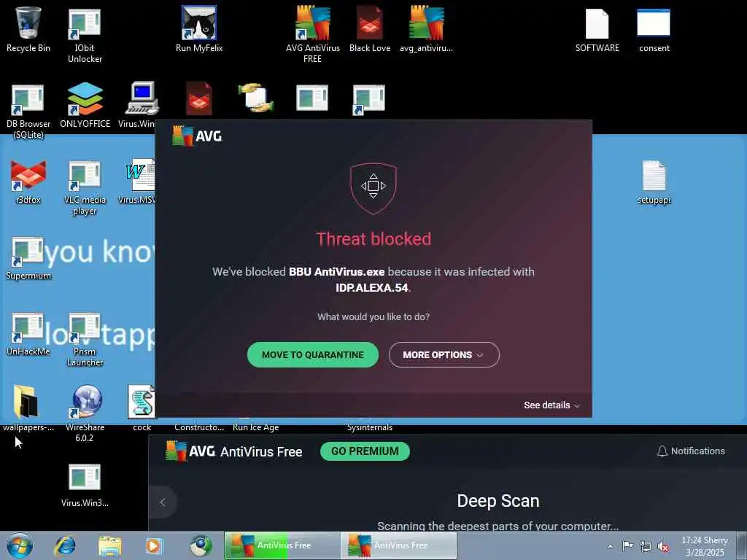Switch to second AntiVirus Free taskbar window
This screenshot has height=560, width=747.
point(399,545)
